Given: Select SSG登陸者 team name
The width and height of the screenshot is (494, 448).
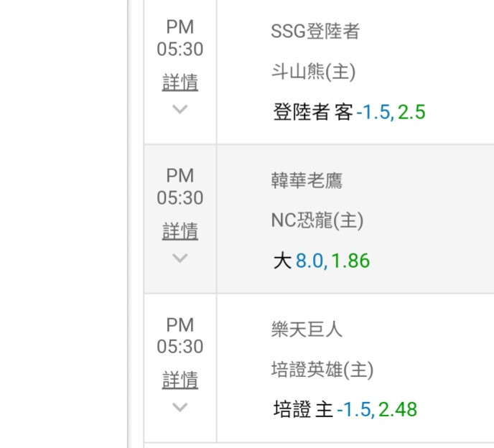Looking at the screenshot, I should (315, 31).
